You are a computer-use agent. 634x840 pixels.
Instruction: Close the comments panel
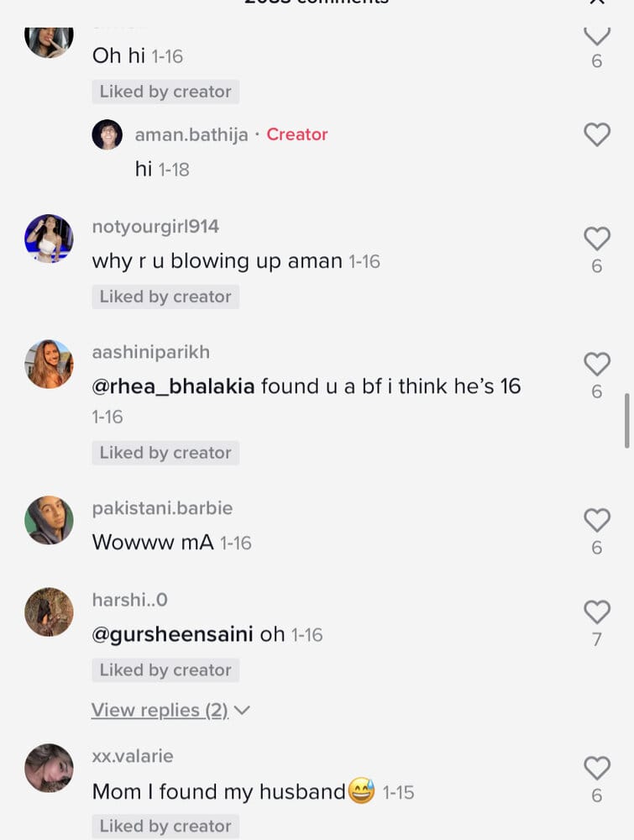point(596,3)
